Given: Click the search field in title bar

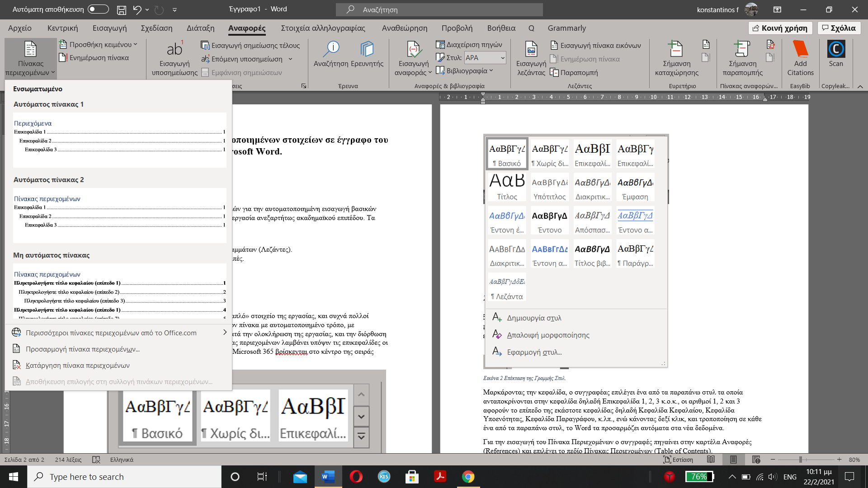Looking at the screenshot, I should click(x=439, y=9).
